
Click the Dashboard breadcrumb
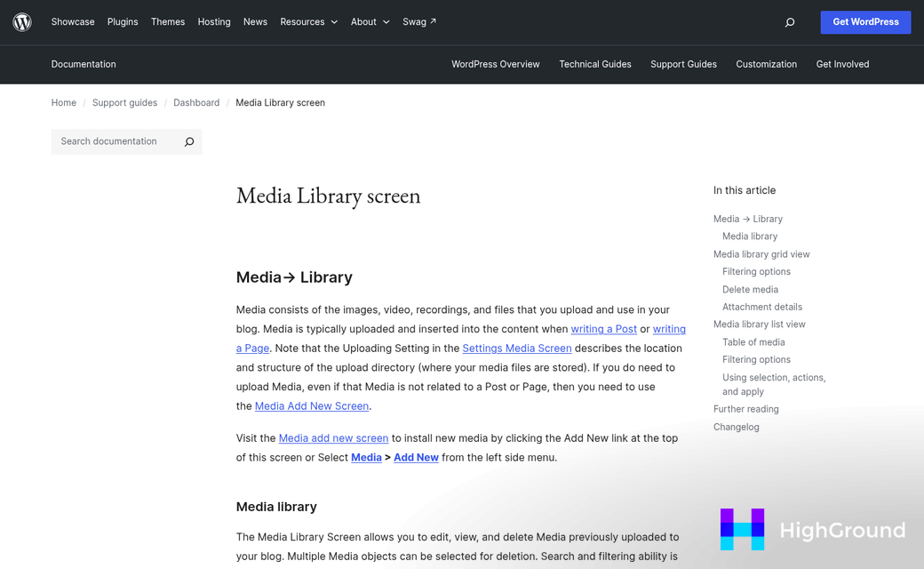(196, 102)
